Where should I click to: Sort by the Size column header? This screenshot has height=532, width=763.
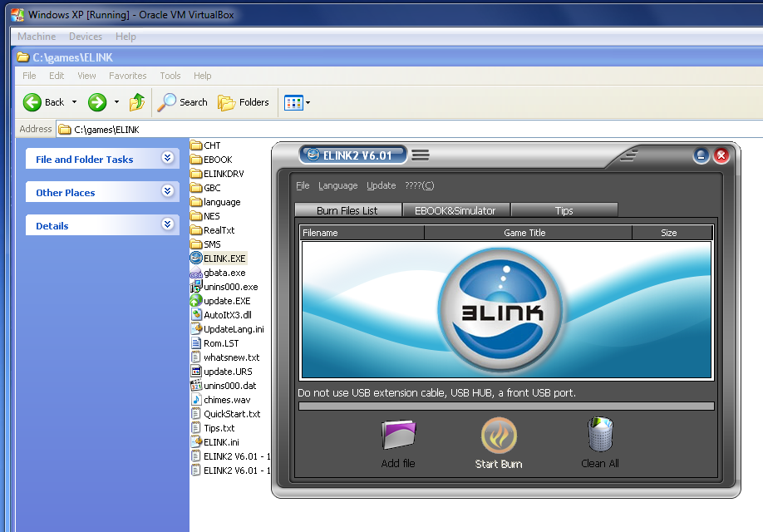[x=672, y=233]
